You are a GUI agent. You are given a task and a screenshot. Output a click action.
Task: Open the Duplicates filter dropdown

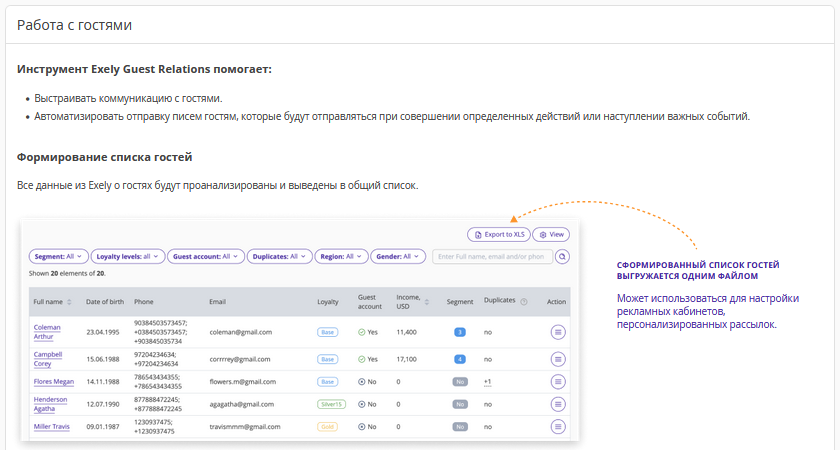(279, 256)
